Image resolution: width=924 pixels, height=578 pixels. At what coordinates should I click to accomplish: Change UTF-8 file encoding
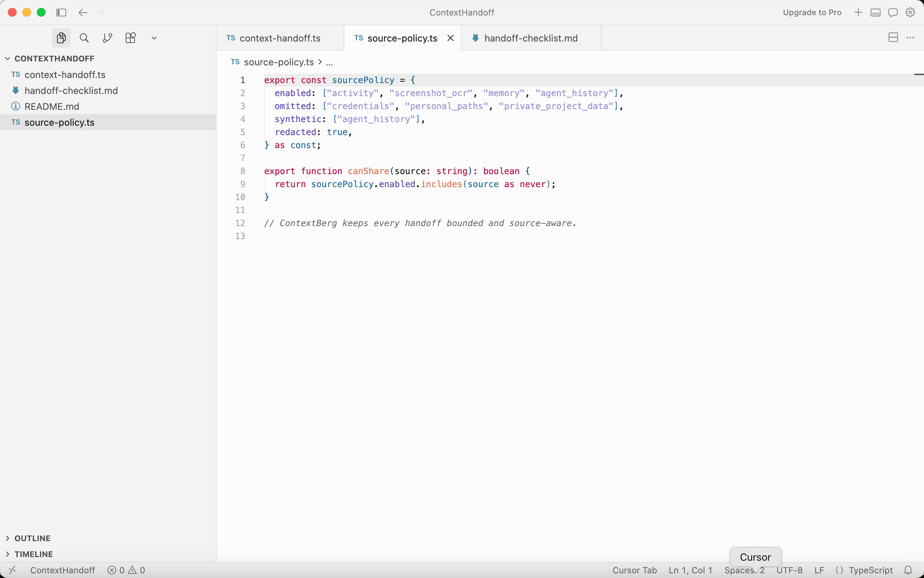pyautogui.click(x=789, y=570)
